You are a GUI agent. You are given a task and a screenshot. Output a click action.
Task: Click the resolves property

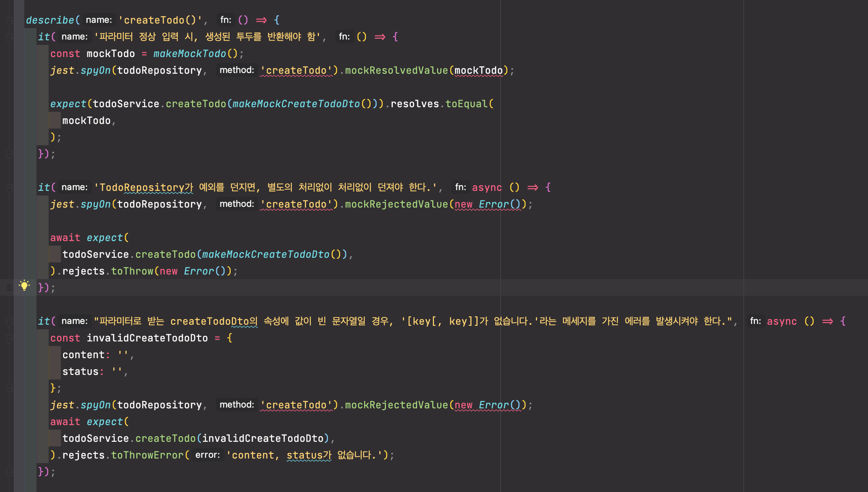pos(415,104)
